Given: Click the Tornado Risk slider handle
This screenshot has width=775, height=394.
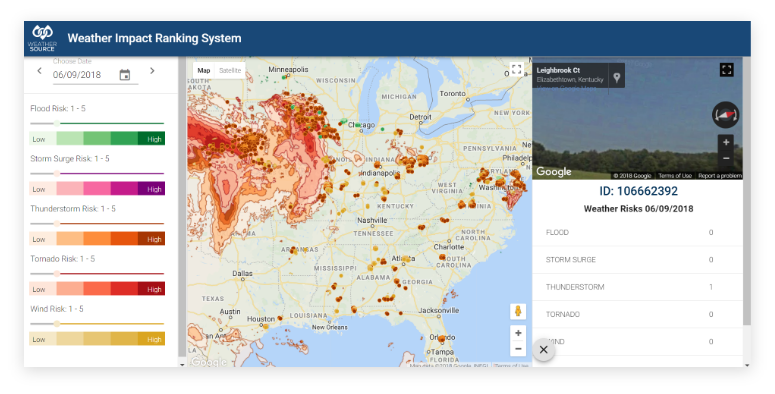Looking at the screenshot, I should coord(57,273).
